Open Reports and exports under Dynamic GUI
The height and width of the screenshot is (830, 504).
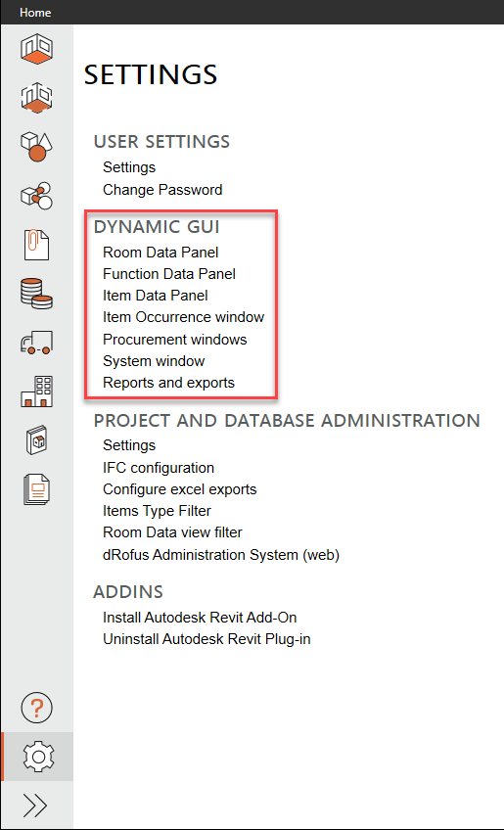pyautogui.click(x=168, y=382)
